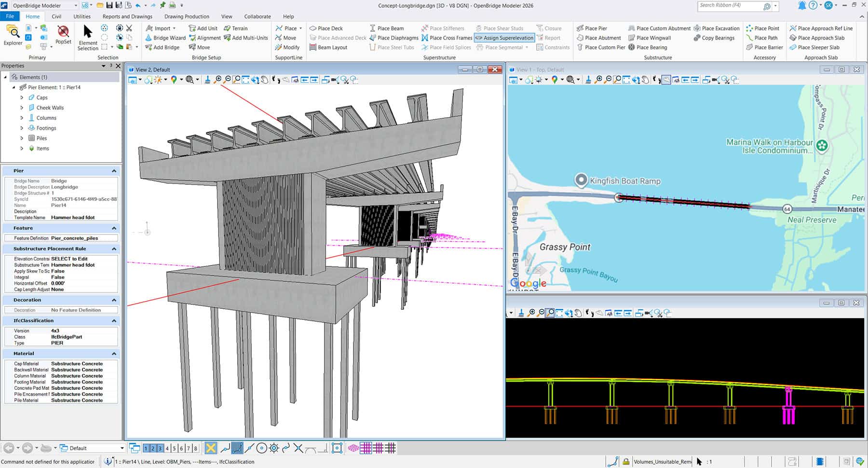This screenshot has height=468, width=868.
Task: Open the File menu
Action: coord(10,16)
